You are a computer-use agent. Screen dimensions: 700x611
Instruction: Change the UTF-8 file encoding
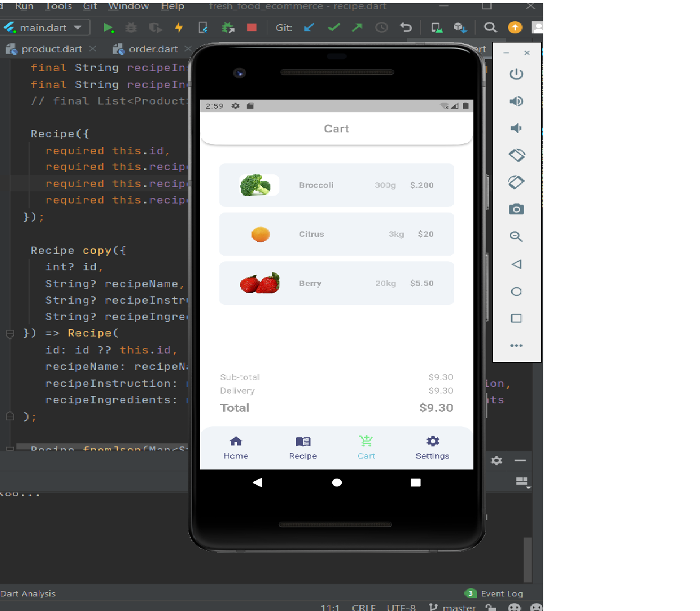[x=401, y=607]
